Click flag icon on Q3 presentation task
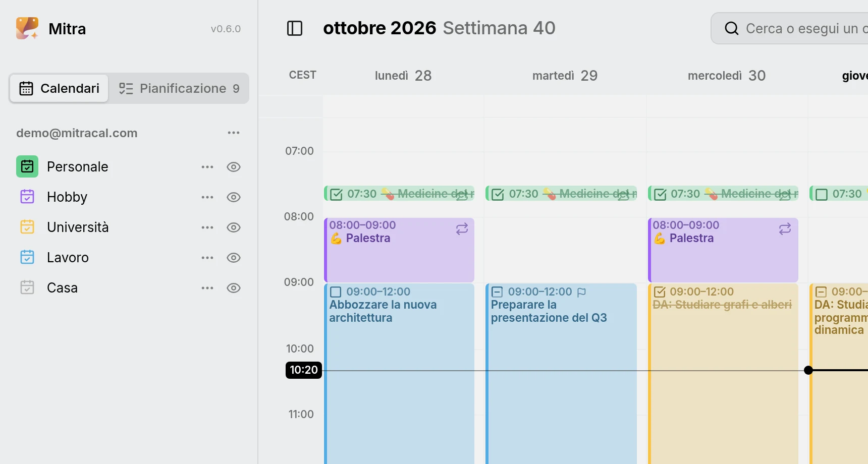Screen dimensions: 868x464 [x=581, y=292]
